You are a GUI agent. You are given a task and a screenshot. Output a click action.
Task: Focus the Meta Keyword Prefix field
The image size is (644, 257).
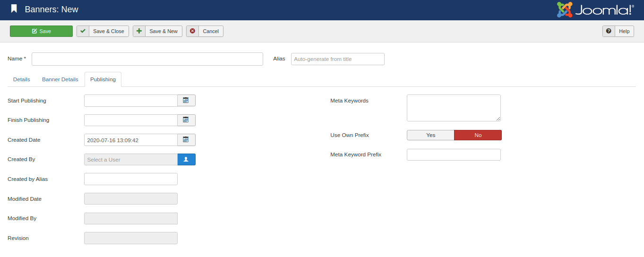(x=454, y=154)
